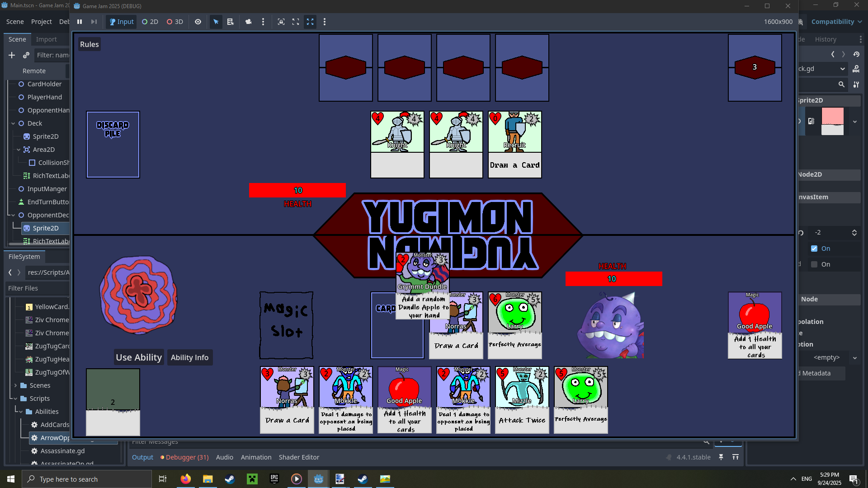Switch to the Import tab
This screenshot has height=488, width=868.
[46, 39]
